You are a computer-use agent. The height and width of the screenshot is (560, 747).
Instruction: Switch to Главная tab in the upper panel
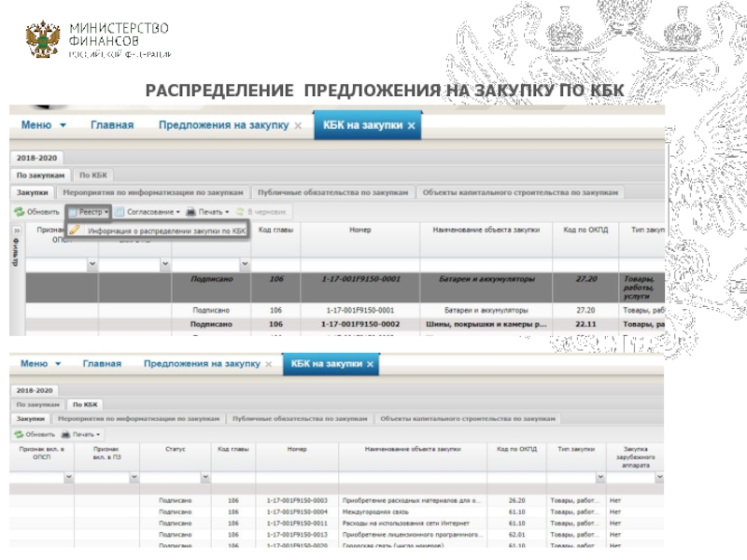(112, 125)
